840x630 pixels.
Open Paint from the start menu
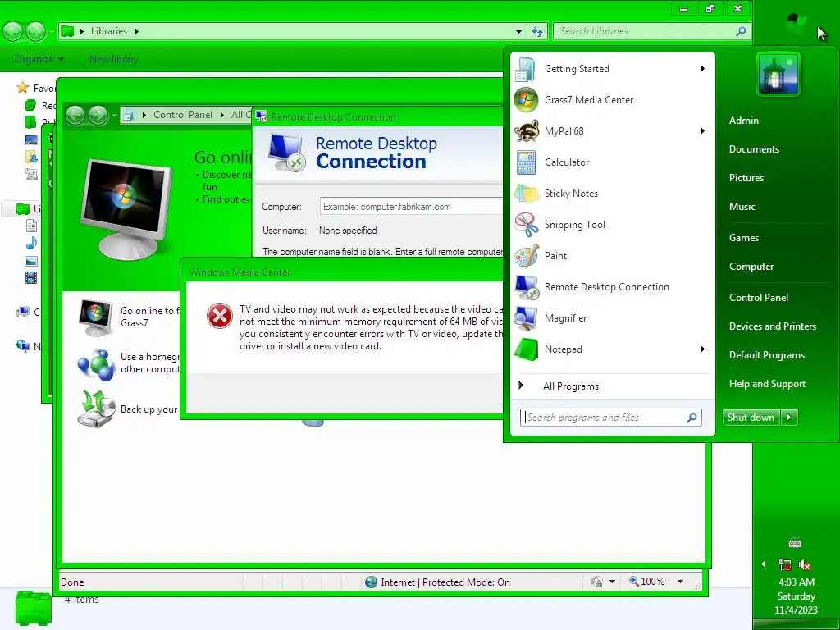[x=612, y=256]
